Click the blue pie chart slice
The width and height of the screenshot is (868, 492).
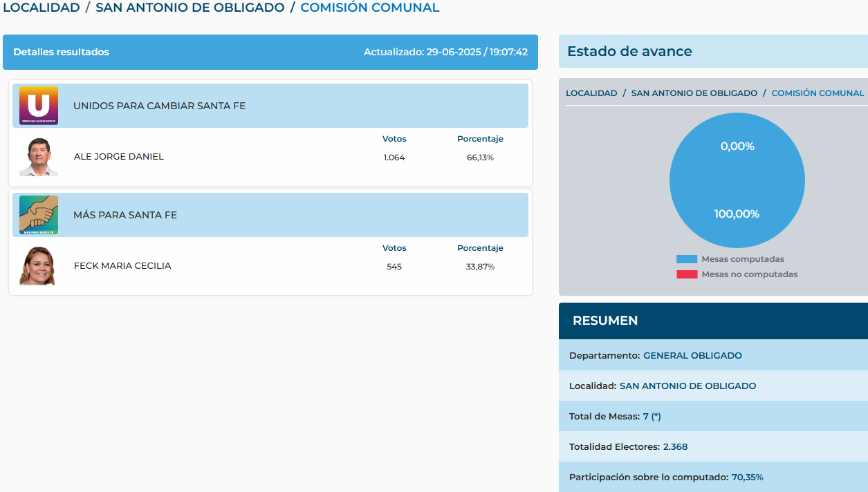[737, 181]
